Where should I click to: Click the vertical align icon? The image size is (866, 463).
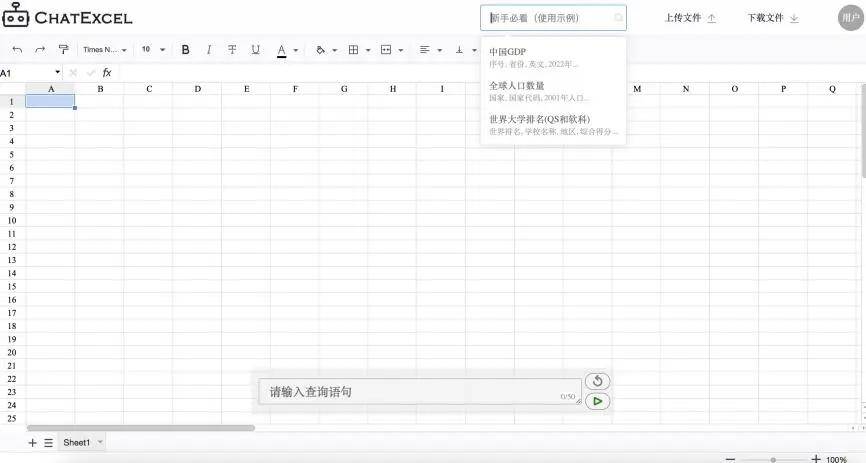tap(459, 50)
